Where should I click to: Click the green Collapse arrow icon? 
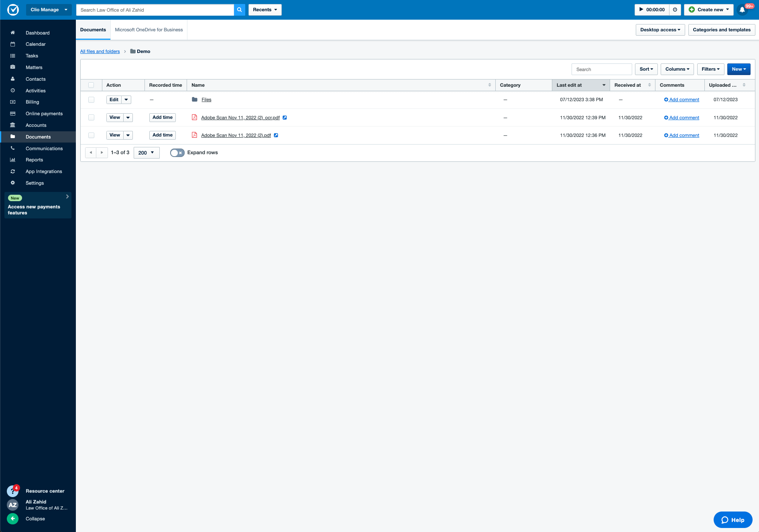(x=12, y=519)
